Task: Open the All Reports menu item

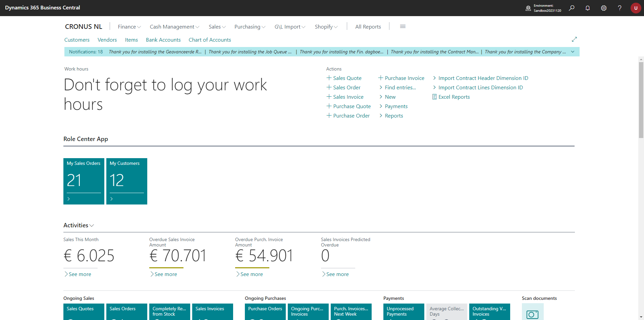Action: click(368, 27)
